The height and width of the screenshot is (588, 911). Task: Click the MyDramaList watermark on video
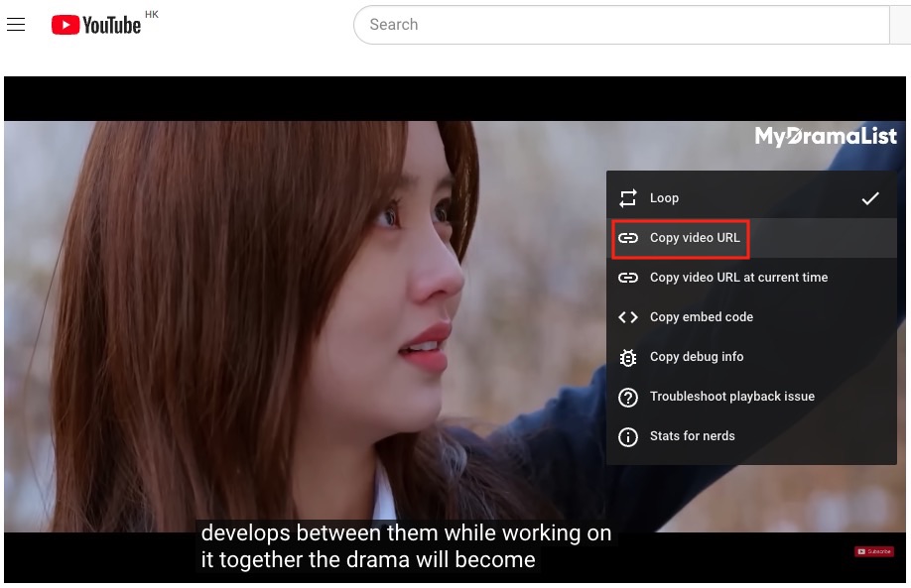(x=826, y=137)
